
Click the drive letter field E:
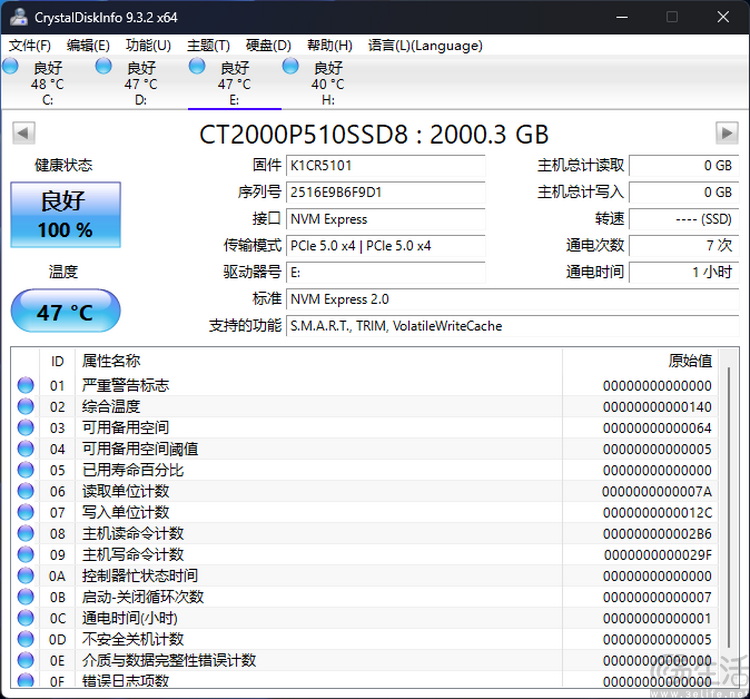(x=386, y=273)
